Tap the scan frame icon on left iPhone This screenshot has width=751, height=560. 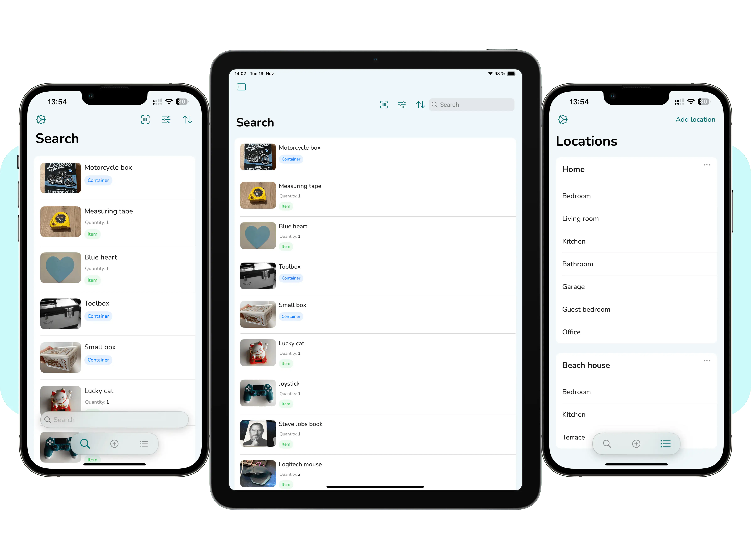tap(145, 119)
